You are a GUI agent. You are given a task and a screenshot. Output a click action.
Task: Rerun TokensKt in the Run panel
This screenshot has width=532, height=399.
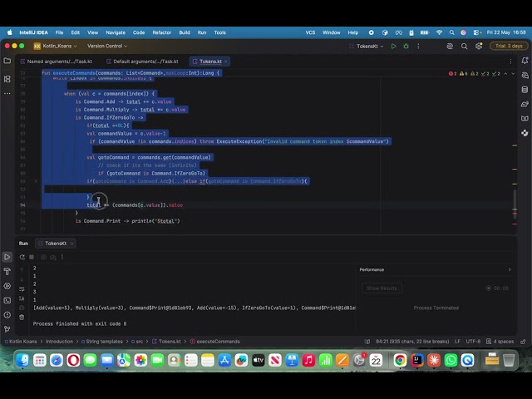pos(22,257)
